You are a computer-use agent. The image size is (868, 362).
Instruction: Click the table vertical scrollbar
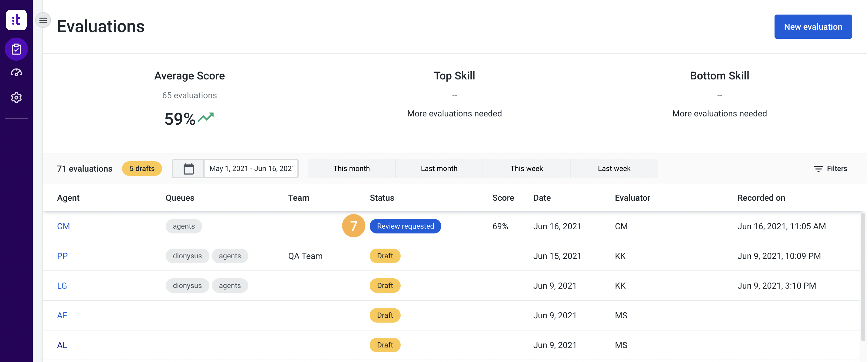click(863, 277)
